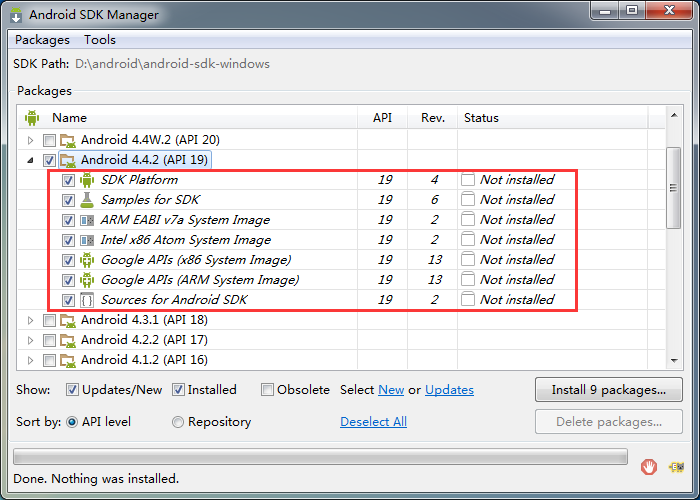Click the SDK Platform android icon
700x500 pixels.
pyautogui.click(x=87, y=180)
